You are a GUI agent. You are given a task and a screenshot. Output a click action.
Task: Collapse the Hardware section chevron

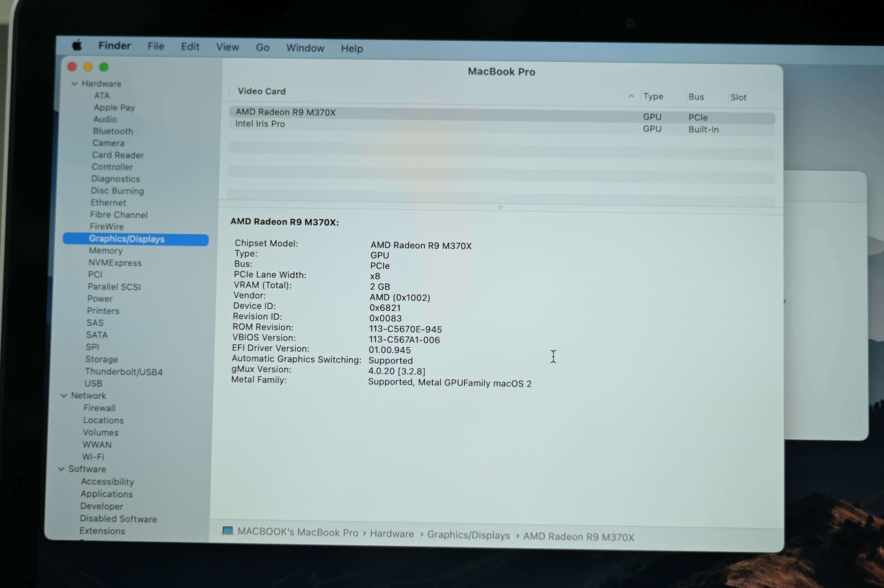tap(75, 84)
